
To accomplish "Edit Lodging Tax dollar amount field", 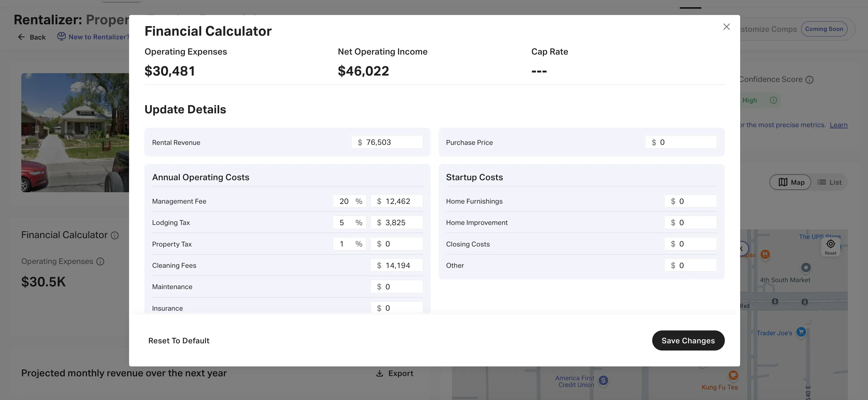I will point(396,222).
